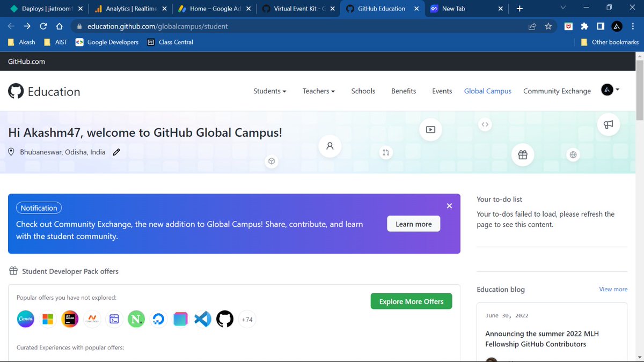The height and width of the screenshot is (362, 644).
Task: Open the Class Central bookmark
Action: tap(170, 42)
